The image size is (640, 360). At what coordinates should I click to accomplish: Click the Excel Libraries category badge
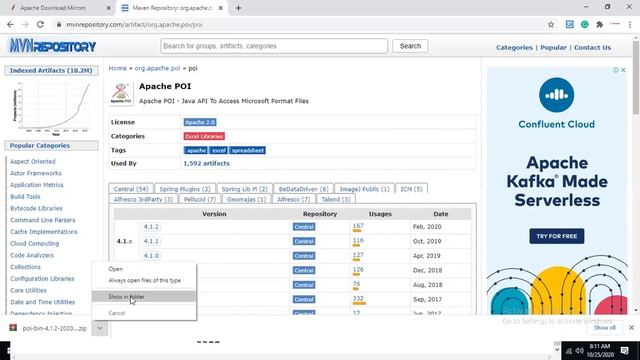pos(204,136)
